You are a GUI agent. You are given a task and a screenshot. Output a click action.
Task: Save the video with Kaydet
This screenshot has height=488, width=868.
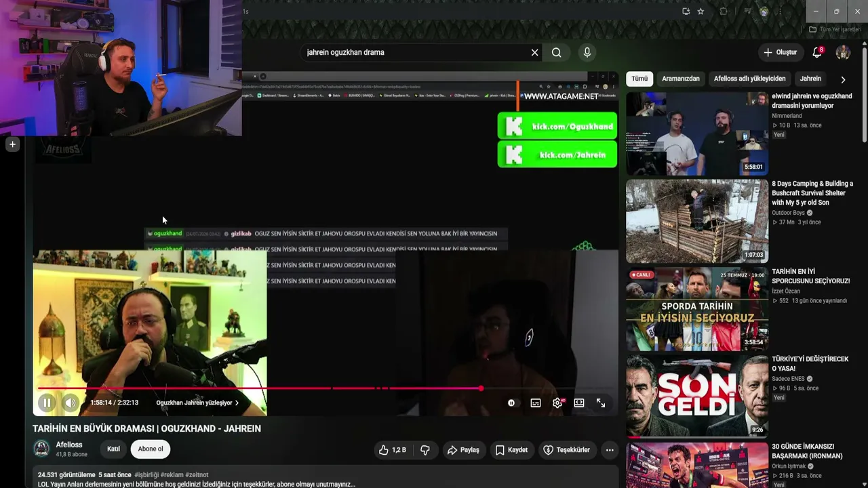click(x=511, y=449)
